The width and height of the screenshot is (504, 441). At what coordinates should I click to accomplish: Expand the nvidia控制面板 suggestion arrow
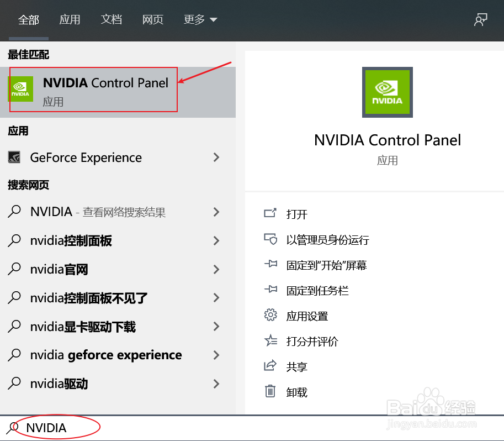pyautogui.click(x=216, y=240)
